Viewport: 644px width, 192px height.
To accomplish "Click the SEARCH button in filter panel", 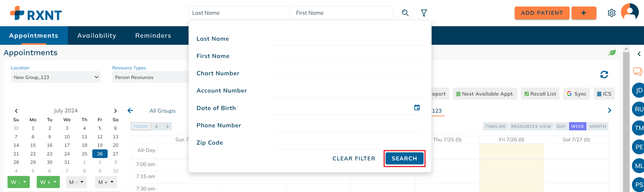I will pos(404,158).
